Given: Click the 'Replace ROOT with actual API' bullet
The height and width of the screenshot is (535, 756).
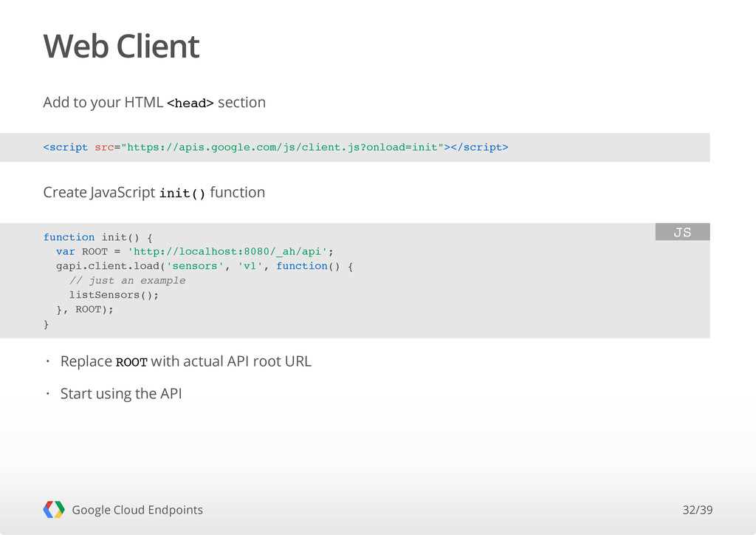Looking at the screenshot, I should click(185, 361).
